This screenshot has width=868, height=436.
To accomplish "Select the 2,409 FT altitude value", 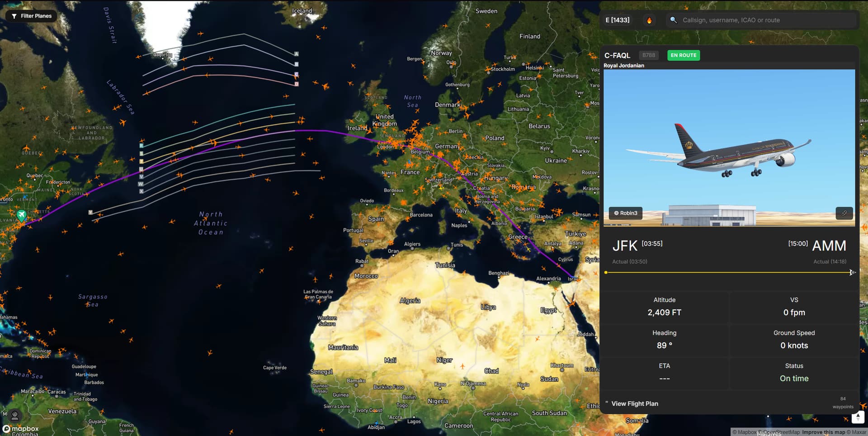I will tap(664, 313).
